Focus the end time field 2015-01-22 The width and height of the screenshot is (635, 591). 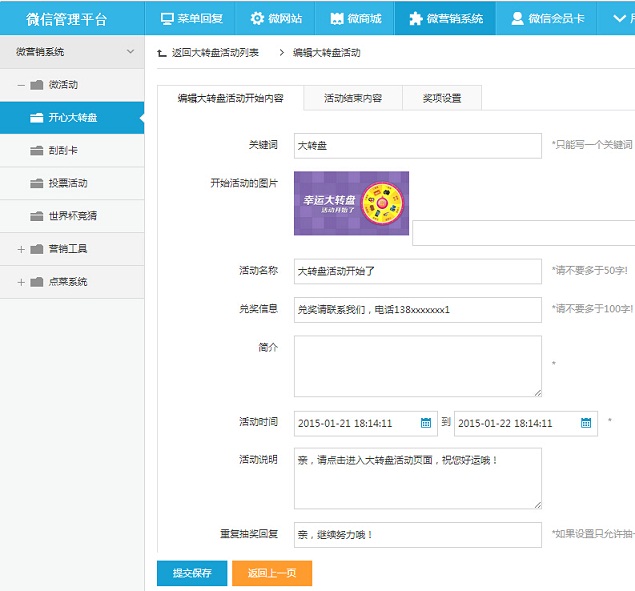point(526,423)
